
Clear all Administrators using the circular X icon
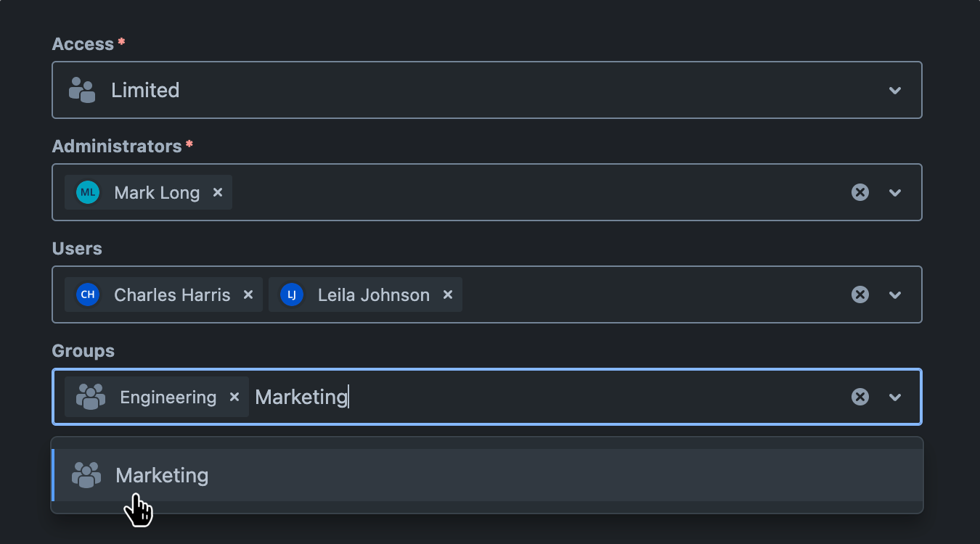(x=860, y=192)
